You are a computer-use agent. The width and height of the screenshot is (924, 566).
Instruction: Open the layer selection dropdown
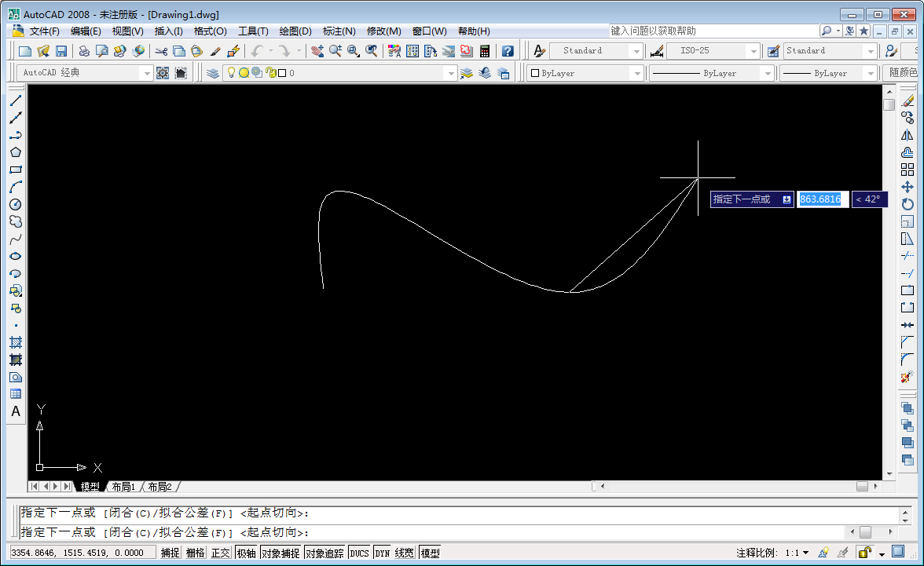[452, 72]
